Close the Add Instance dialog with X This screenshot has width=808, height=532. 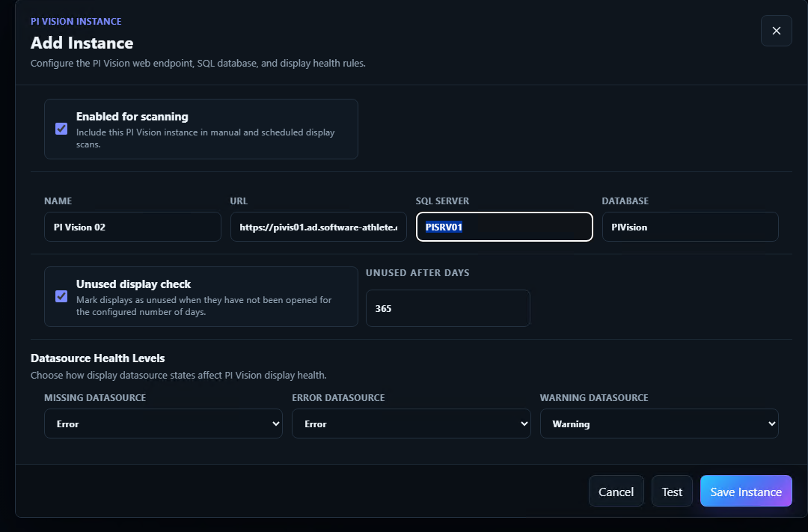pos(776,31)
